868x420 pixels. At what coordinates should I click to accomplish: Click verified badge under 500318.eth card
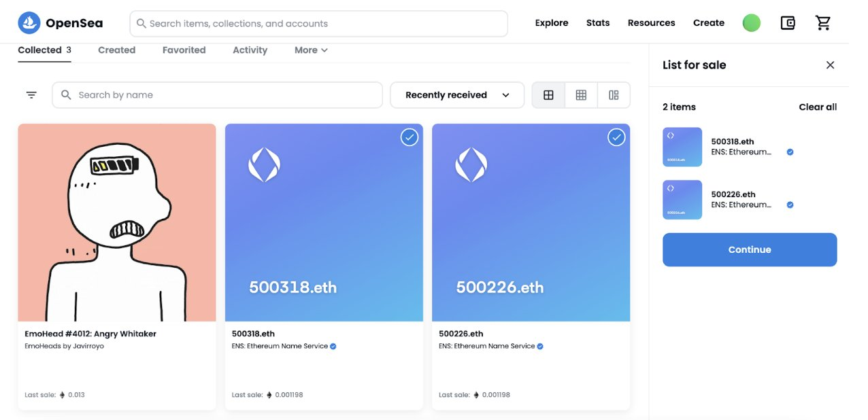[x=333, y=346]
